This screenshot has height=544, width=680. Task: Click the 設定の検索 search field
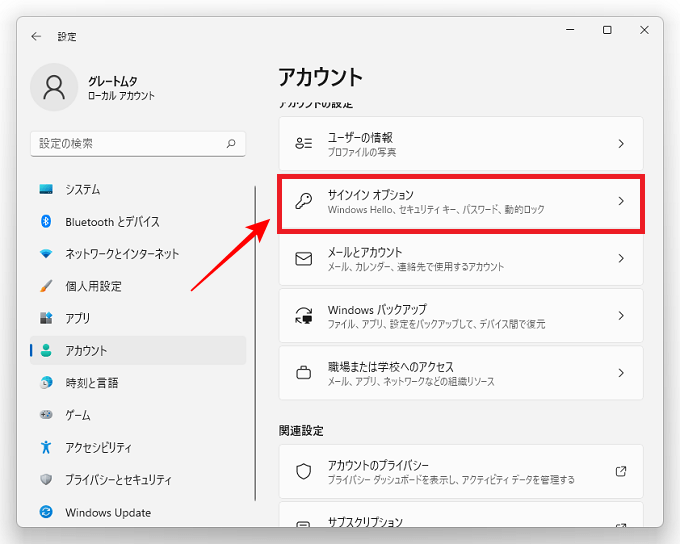(x=138, y=144)
